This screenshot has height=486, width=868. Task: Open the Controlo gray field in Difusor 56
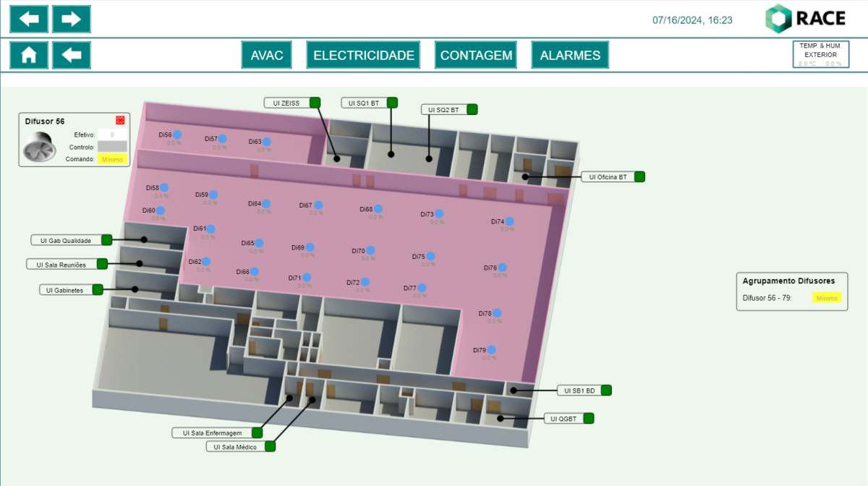(112, 147)
